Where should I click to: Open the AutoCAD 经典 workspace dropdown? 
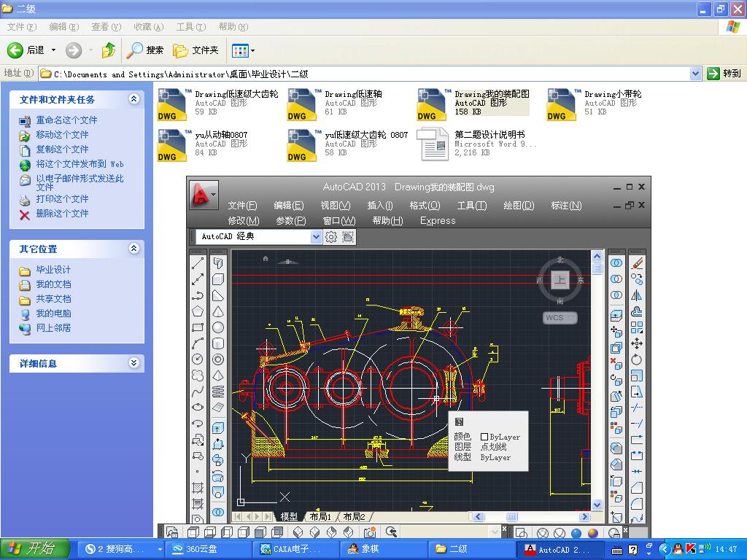pyautogui.click(x=316, y=237)
